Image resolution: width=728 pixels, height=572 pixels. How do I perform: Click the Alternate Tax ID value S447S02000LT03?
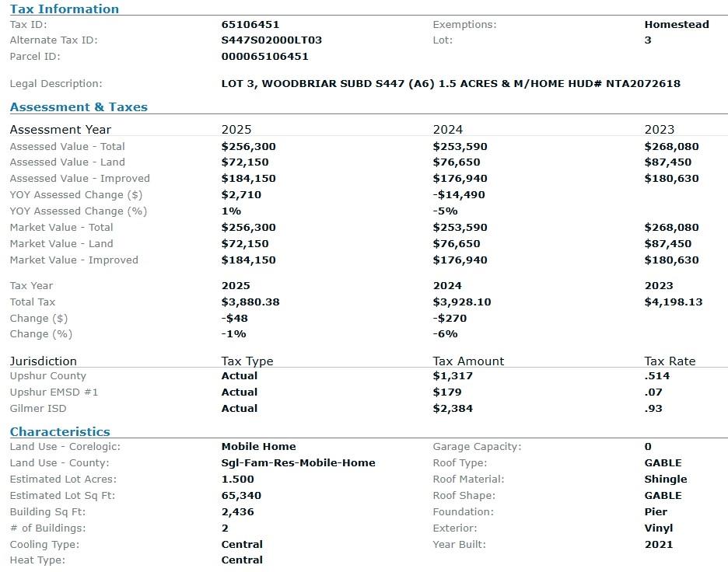point(271,40)
